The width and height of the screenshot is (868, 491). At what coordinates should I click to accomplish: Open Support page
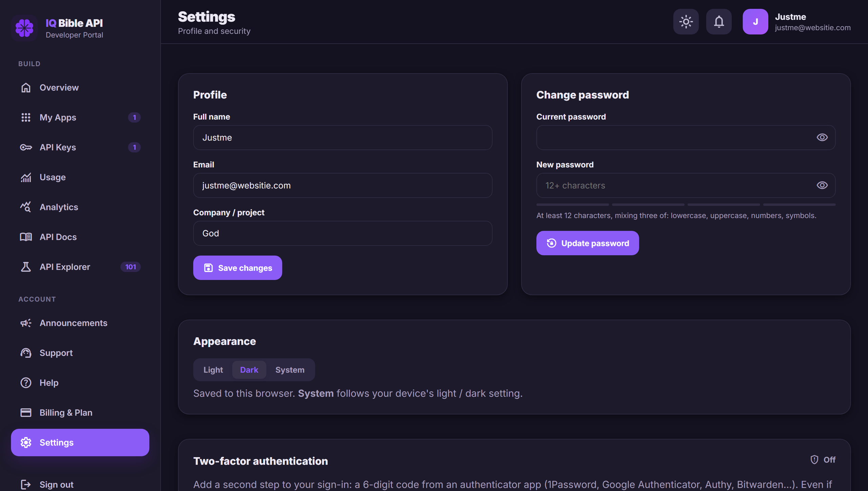pos(80,353)
